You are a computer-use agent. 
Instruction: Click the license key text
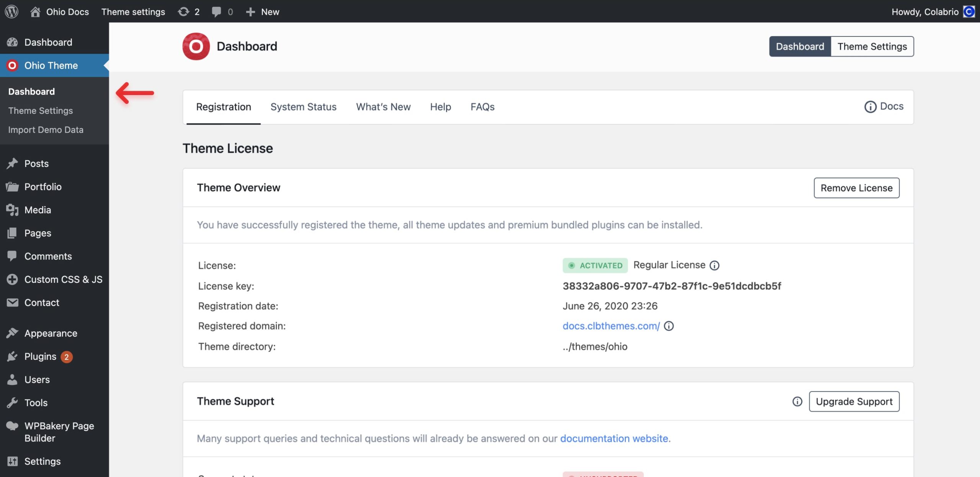coord(672,286)
